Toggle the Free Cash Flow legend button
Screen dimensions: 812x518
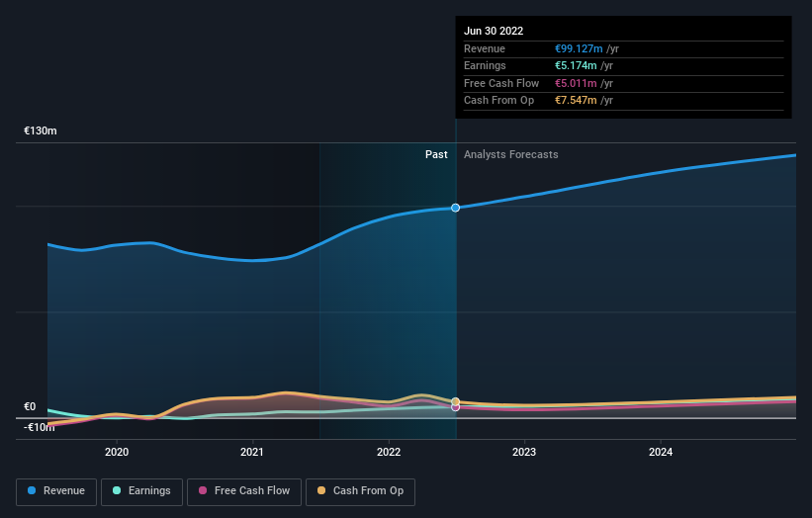point(244,491)
